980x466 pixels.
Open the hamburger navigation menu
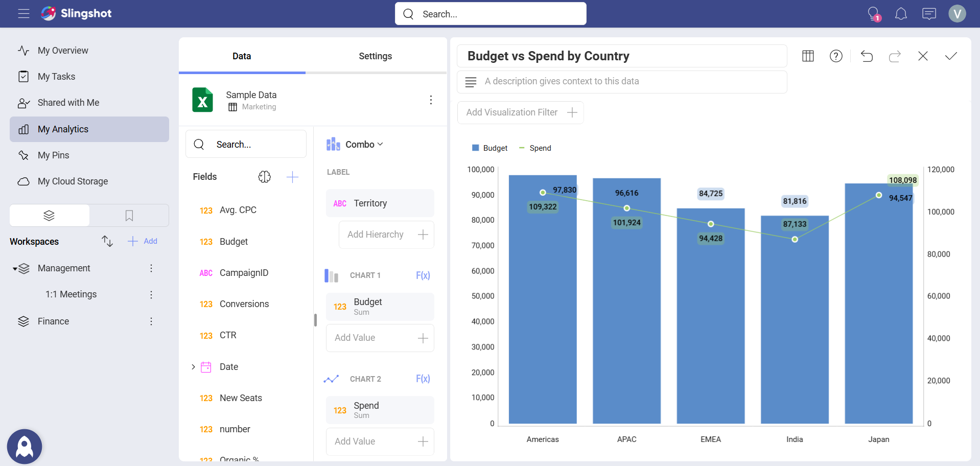coord(24,14)
